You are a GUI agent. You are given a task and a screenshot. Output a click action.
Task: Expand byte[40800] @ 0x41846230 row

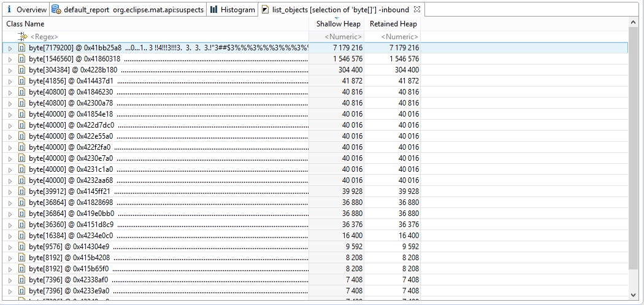point(10,93)
